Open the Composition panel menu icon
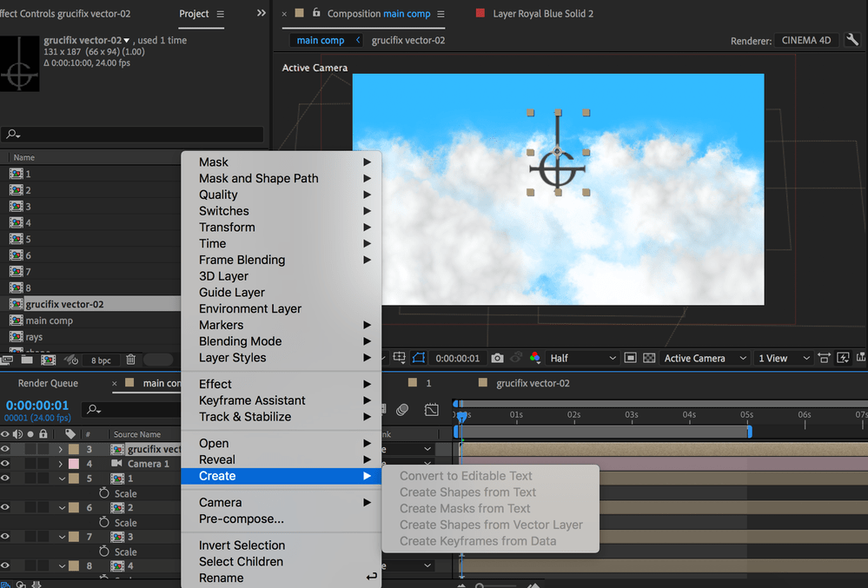Image resolution: width=868 pixels, height=588 pixels. tap(441, 14)
